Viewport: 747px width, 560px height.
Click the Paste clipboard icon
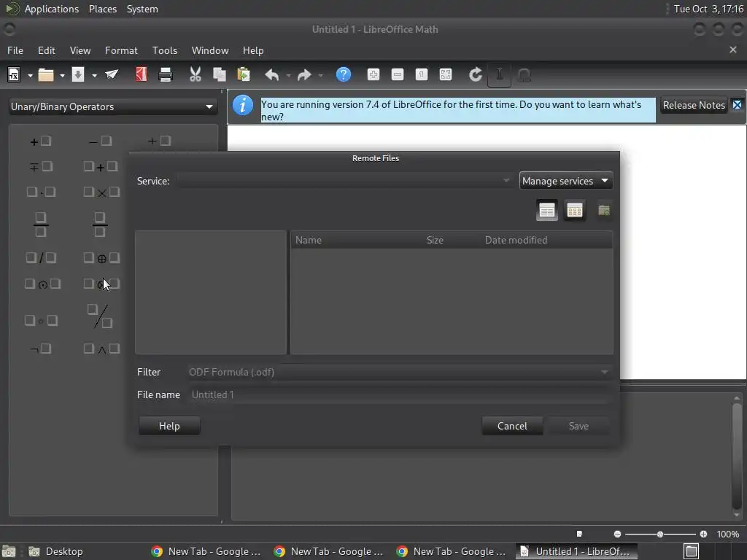[244, 74]
